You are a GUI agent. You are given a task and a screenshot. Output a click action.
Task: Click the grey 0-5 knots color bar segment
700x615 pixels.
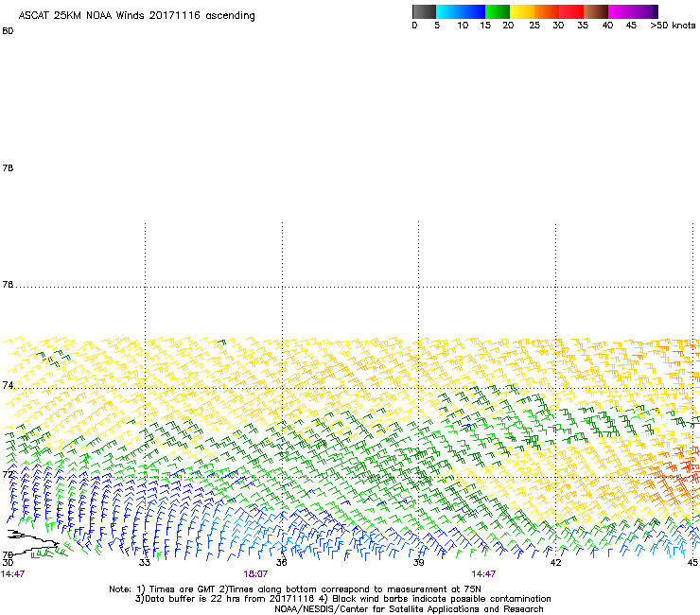(424, 11)
